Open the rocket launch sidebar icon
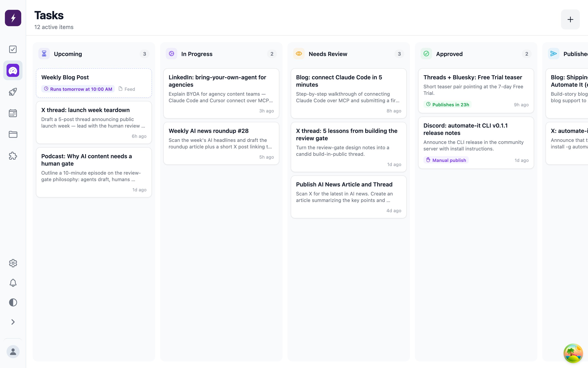 point(13,92)
